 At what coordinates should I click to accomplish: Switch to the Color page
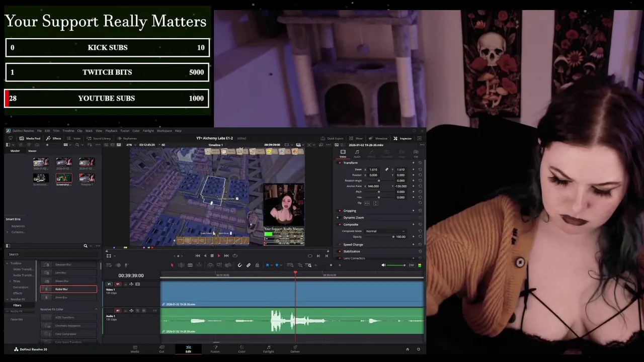(x=242, y=349)
